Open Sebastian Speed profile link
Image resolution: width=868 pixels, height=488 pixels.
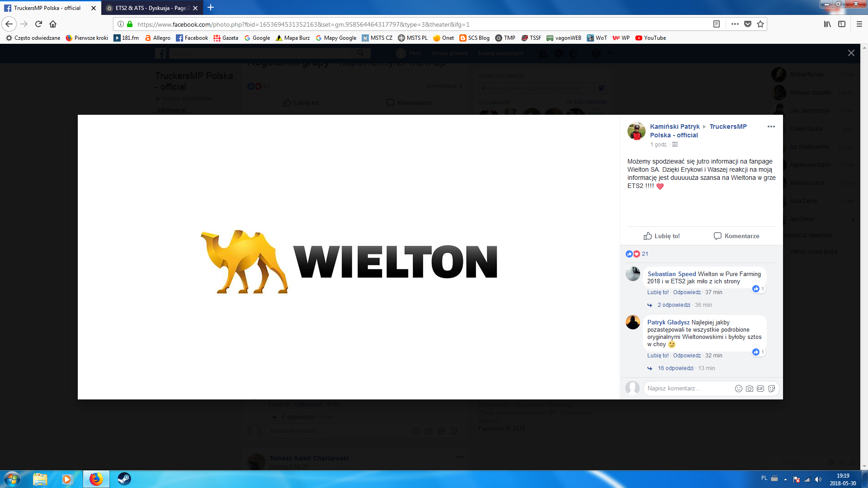[x=671, y=274]
